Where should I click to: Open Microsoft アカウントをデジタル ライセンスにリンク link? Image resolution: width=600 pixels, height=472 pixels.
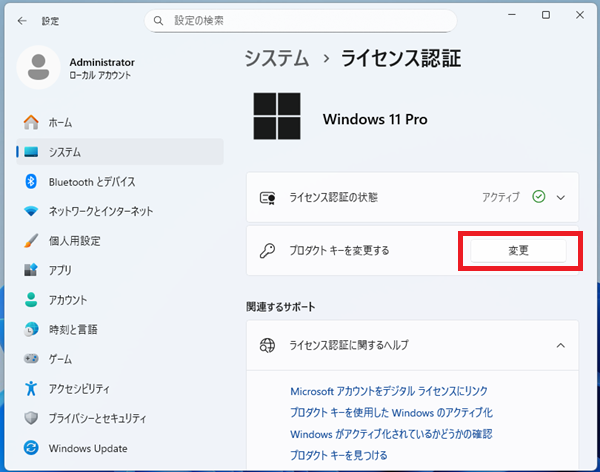[x=389, y=391]
